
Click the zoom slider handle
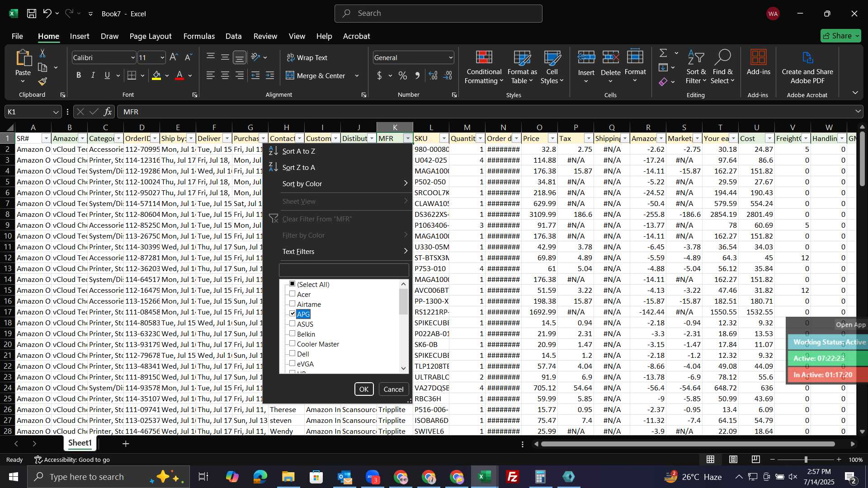(806, 460)
